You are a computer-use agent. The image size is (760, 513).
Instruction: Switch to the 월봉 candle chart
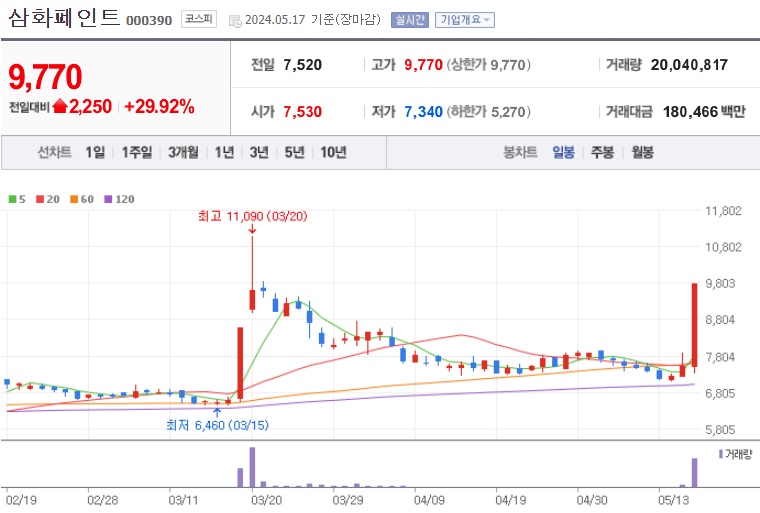coord(642,152)
